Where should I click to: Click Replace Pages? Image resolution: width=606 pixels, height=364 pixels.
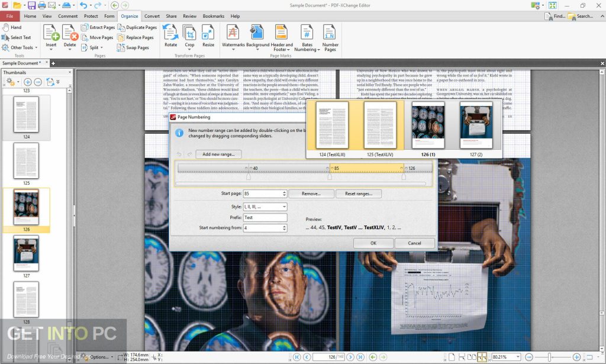tap(136, 37)
